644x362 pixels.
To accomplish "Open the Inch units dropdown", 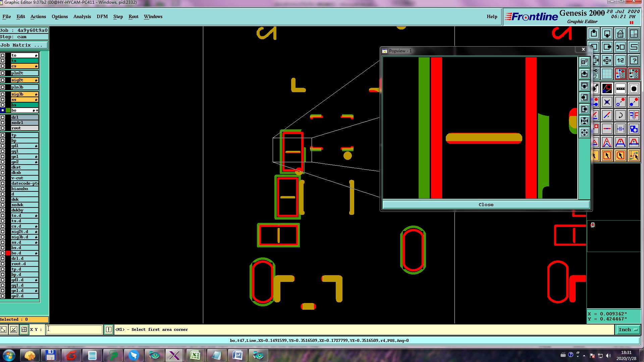I will click(x=628, y=330).
